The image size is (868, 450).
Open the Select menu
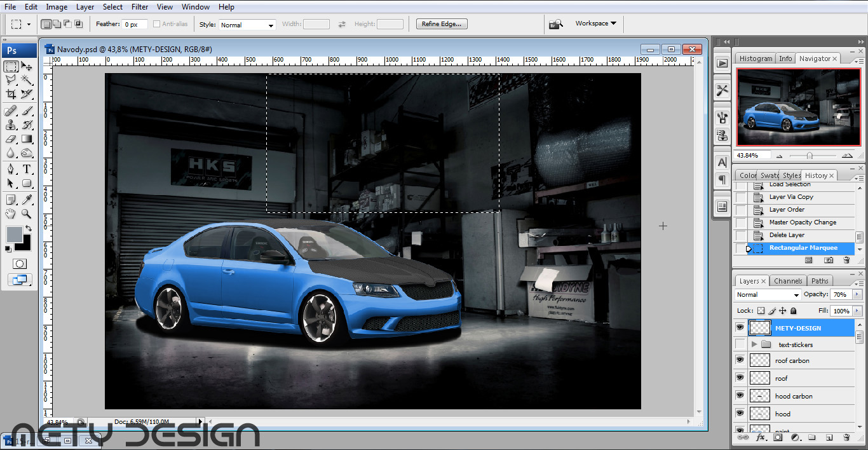click(x=113, y=7)
